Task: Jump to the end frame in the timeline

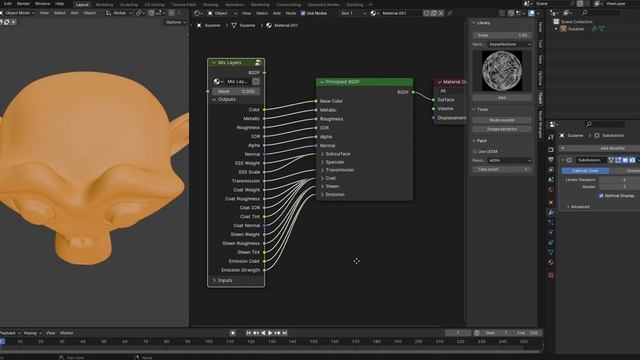Action: (285, 333)
